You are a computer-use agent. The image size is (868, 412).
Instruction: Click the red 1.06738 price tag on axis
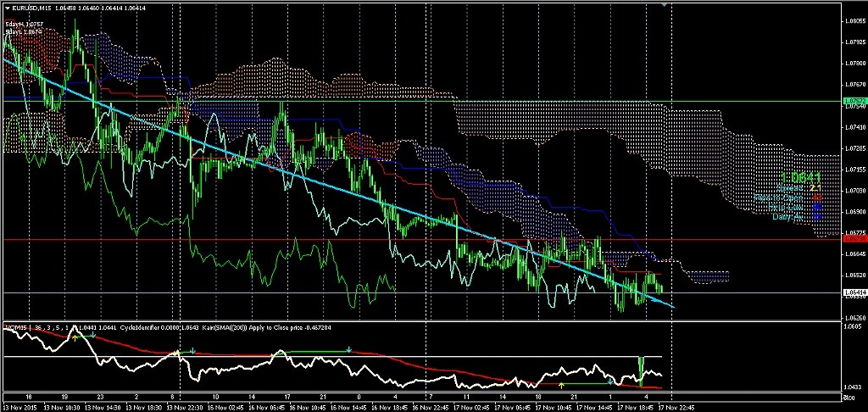click(854, 240)
